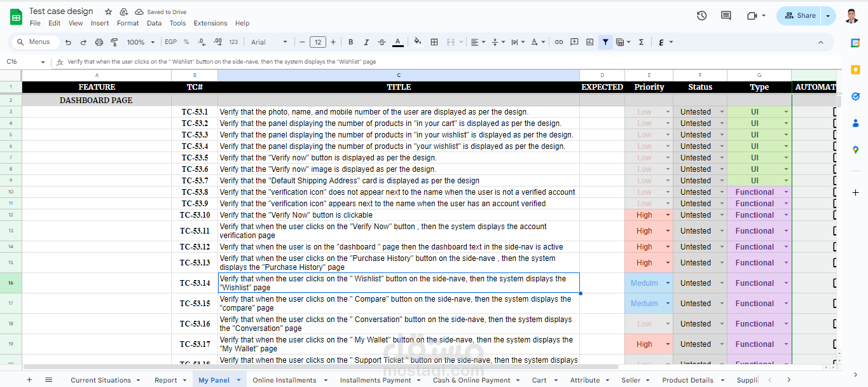
Task: Switch to the Current Situations sheet tab
Action: point(105,380)
